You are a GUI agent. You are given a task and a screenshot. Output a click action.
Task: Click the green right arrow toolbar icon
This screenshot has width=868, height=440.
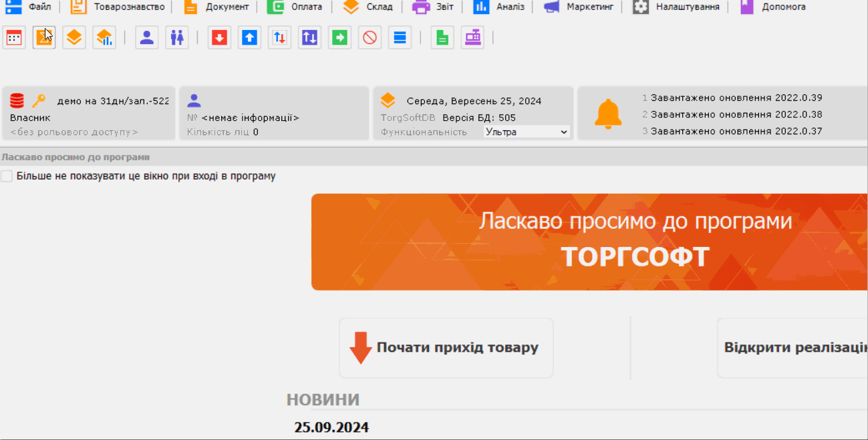[340, 38]
